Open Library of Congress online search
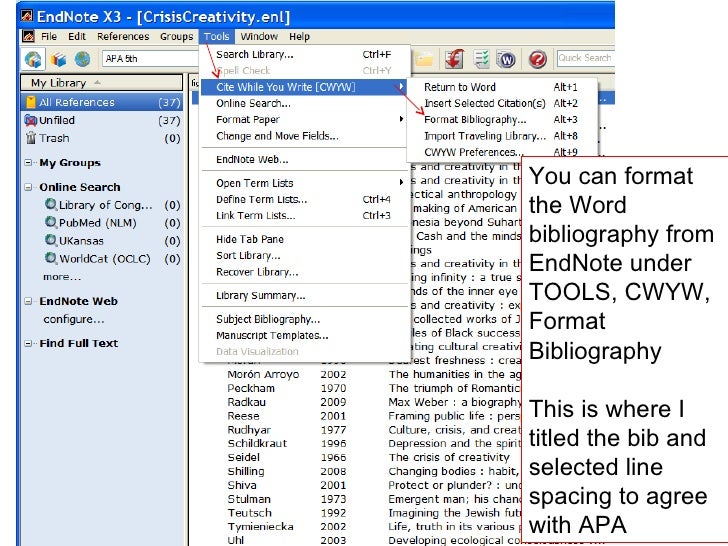Screen dimensions: 728x546 tap(105, 205)
